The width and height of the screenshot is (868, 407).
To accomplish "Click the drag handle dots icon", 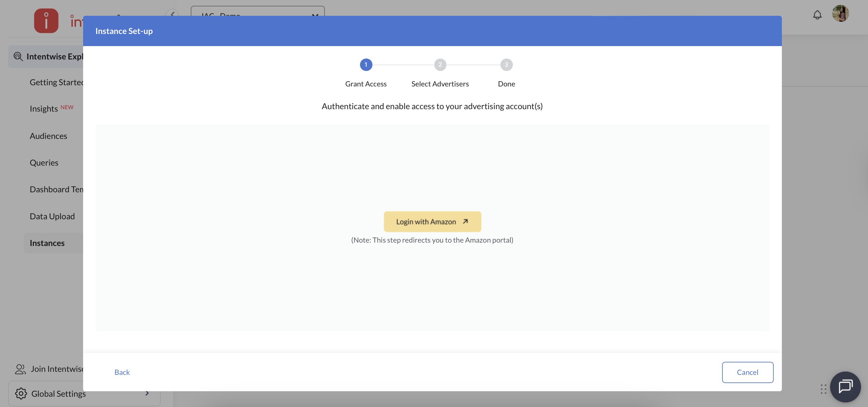I will [x=823, y=389].
